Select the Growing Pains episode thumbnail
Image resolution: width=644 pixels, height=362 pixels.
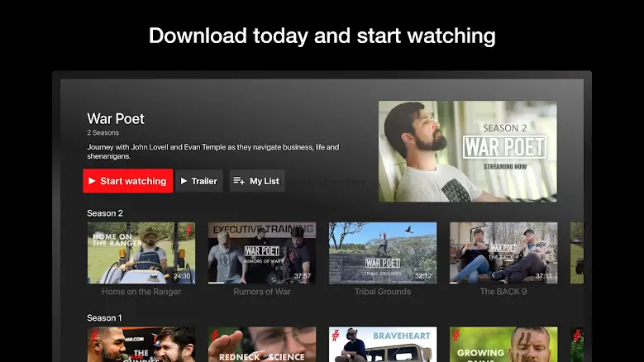(503, 345)
